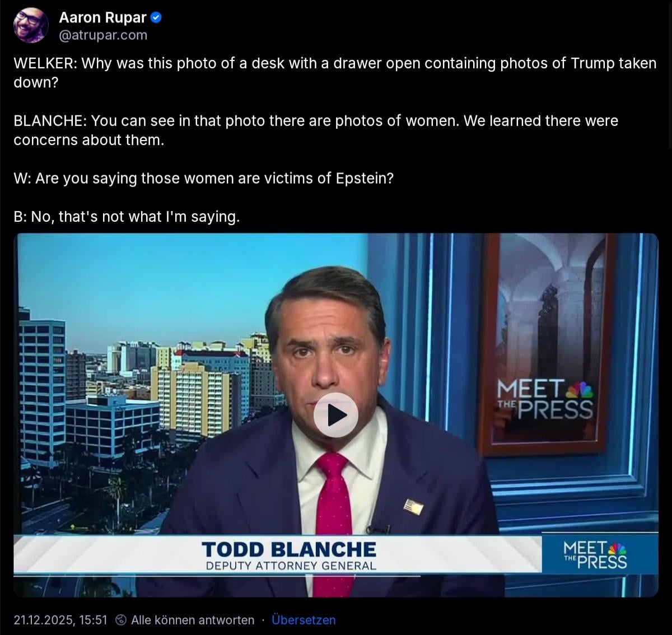Click the framed Meet the Press logo on wall
The height and width of the screenshot is (635, 672).
(x=544, y=399)
